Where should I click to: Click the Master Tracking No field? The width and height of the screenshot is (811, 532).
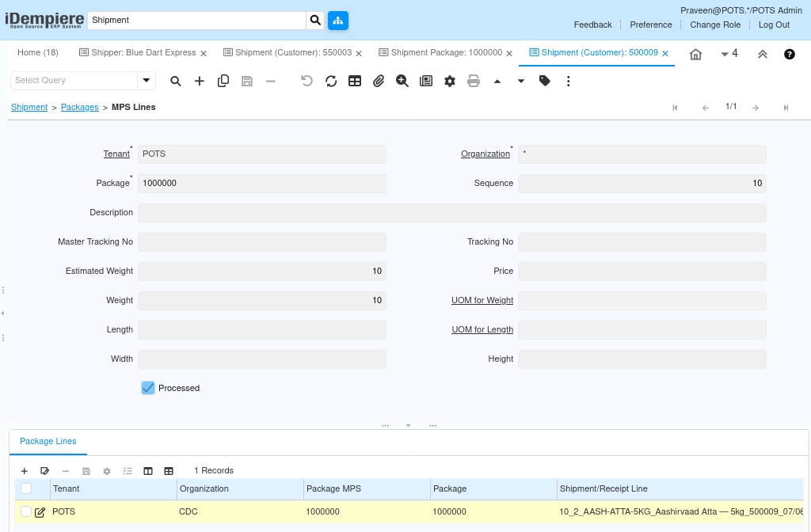click(261, 242)
